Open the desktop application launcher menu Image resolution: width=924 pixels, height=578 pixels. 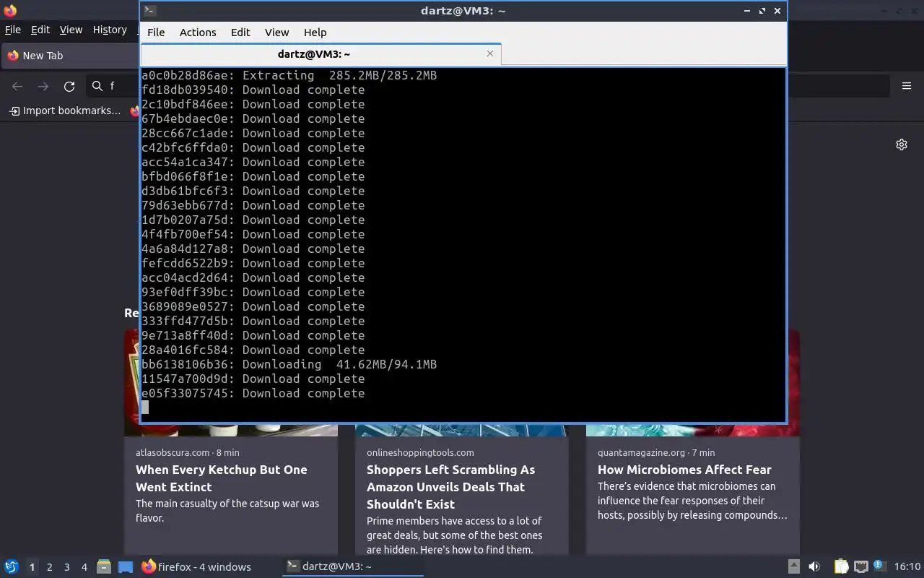click(x=12, y=566)
